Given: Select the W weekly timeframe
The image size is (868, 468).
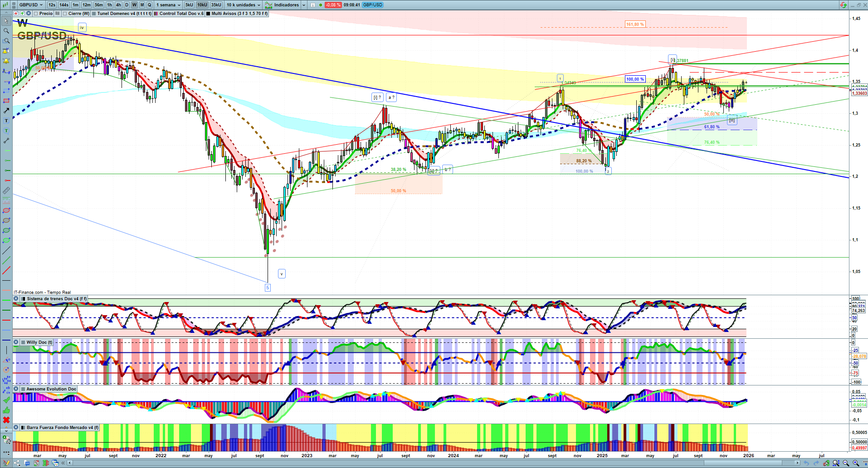Looking at the screenshot, I should coord(134,5).
